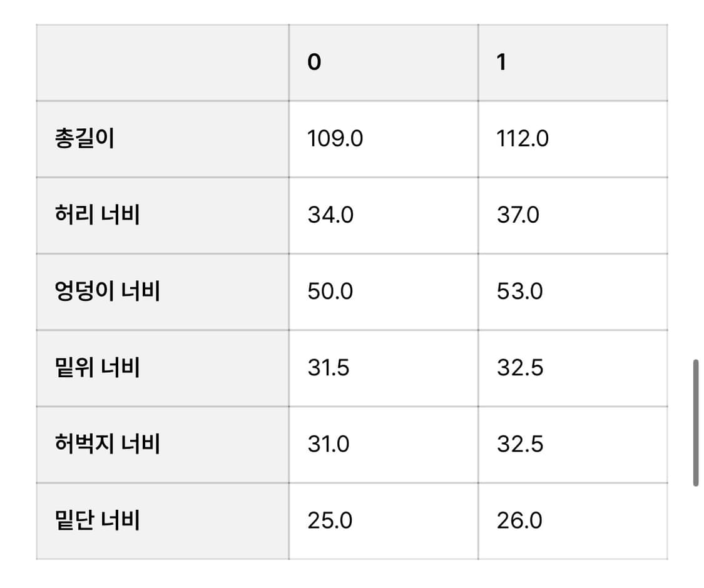This screenshot has height=588, width=704.
Task: Tap the 밑위 너비 row label
Action: (98, 368)
